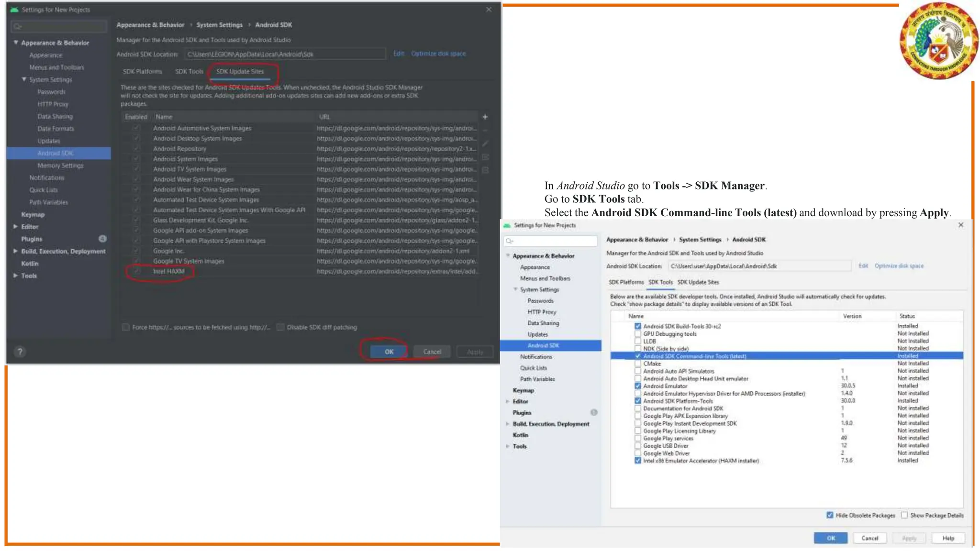Open Kotlin in the light window tree
The image size is (980, 551).
tap(521, 435)
